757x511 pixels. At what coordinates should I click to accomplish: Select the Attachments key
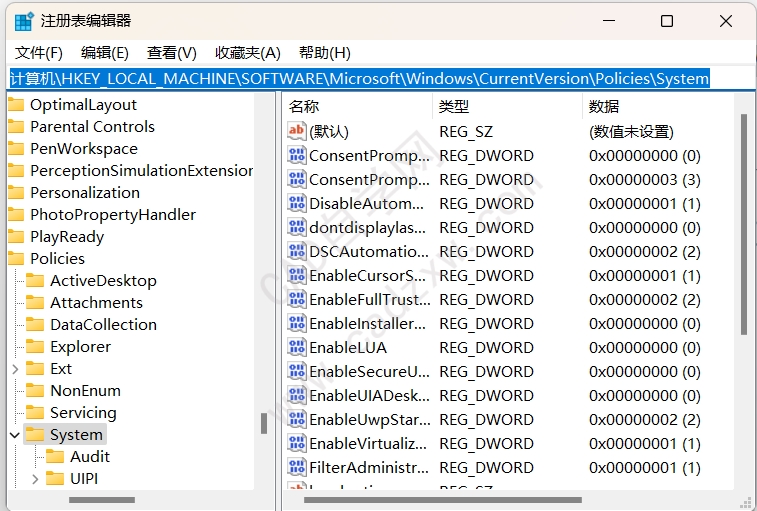97,303
